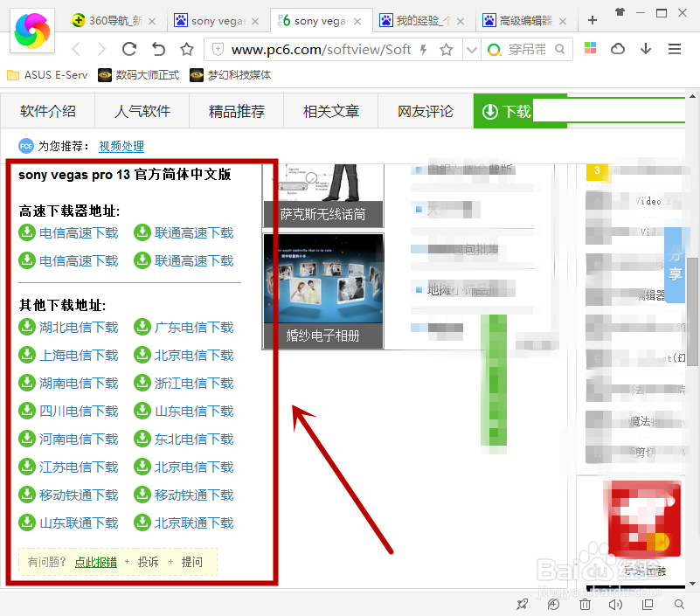Click the pin icon in status bar
Screen dimensions: 700x616
522,605
